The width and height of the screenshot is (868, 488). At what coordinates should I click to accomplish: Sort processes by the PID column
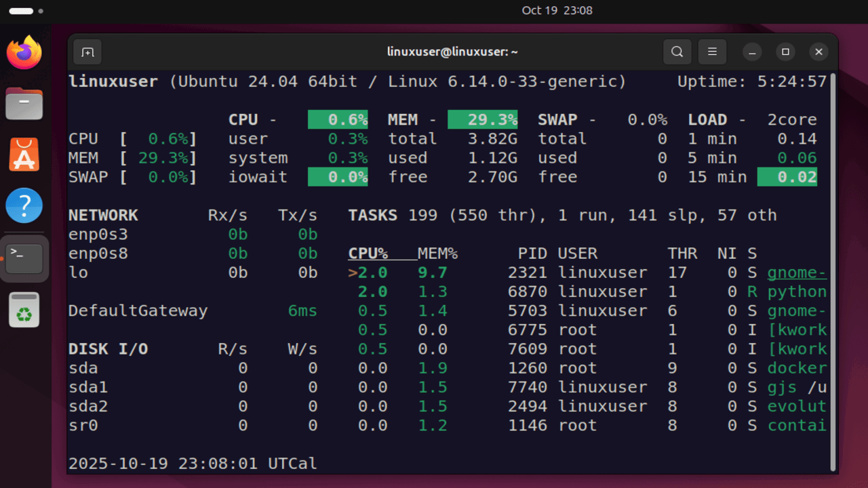coord(532,253)
